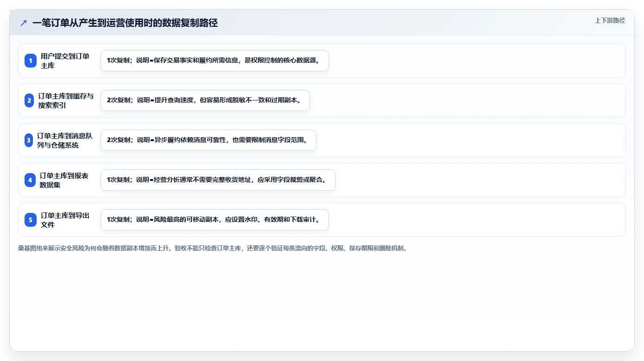Open the note about 保存交易事实和履约所需信息
Screen dimensions: 644x361
(x=215, y=61)
